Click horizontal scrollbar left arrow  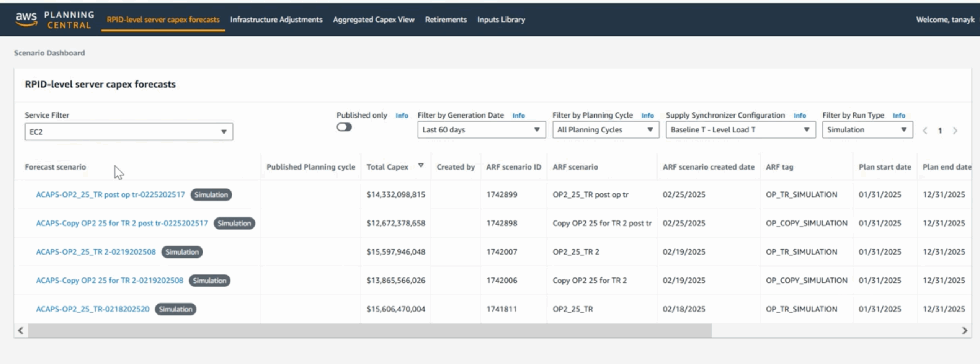[x=21, y=331]
